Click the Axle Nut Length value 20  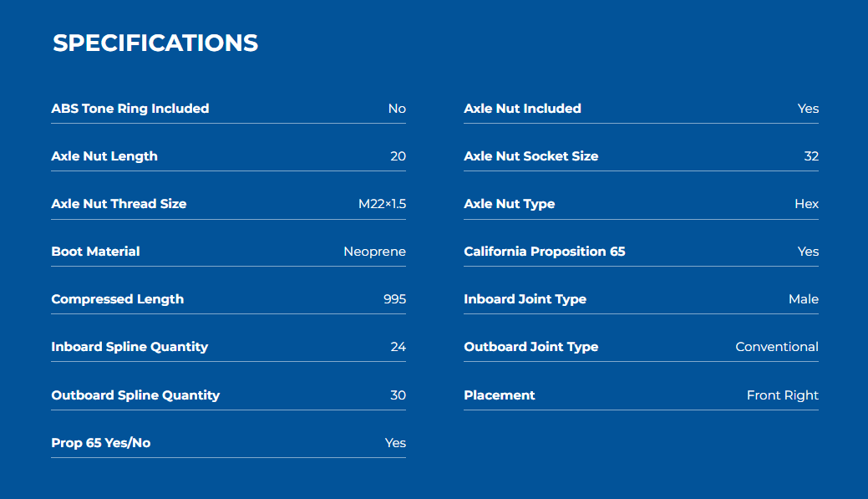click(x=398, y=156)
